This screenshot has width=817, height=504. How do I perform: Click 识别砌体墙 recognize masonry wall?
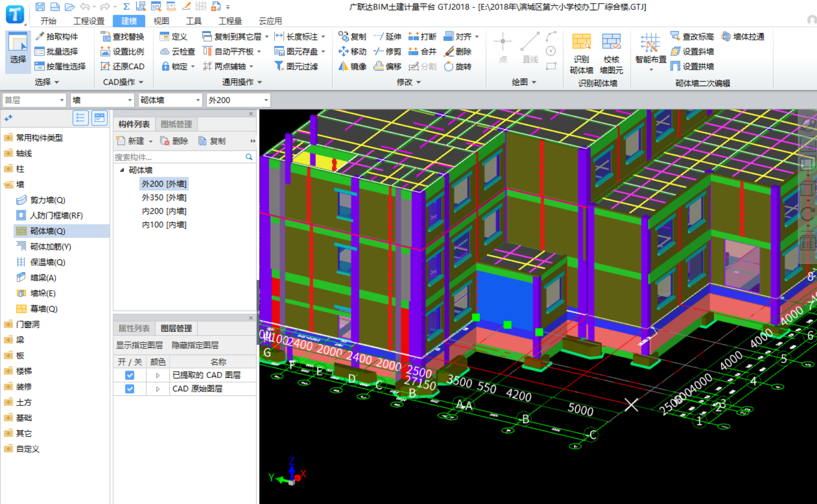581,53
